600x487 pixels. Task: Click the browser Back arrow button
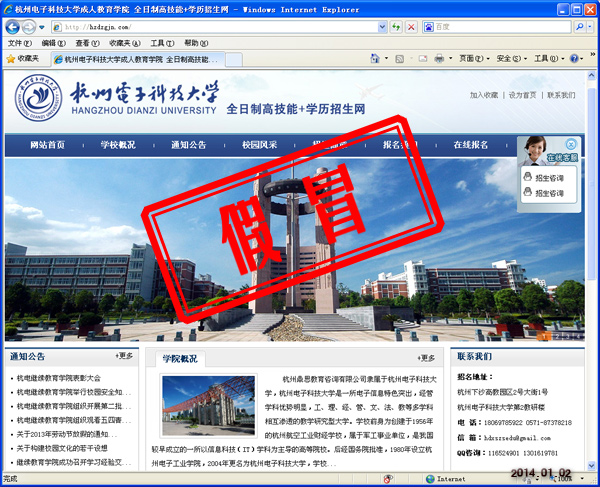tap(12, 27)
